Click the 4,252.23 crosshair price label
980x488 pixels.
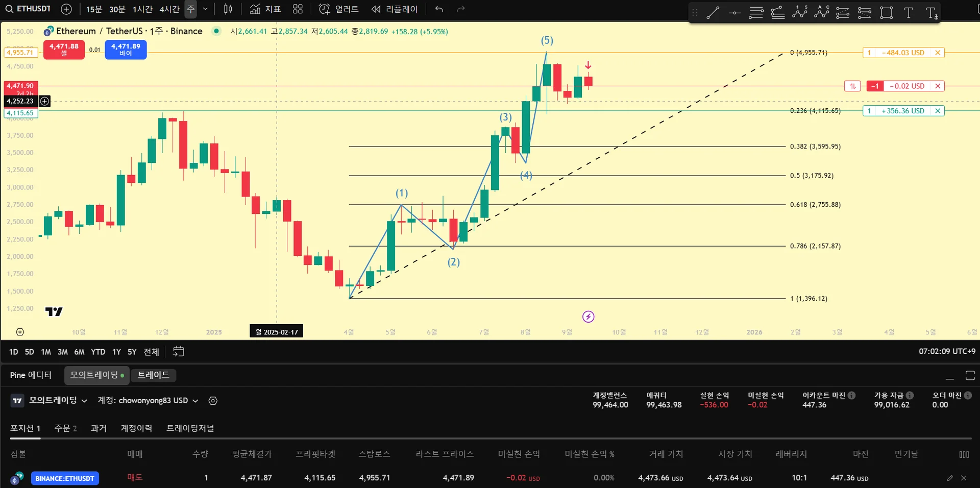tap(20, 101)
